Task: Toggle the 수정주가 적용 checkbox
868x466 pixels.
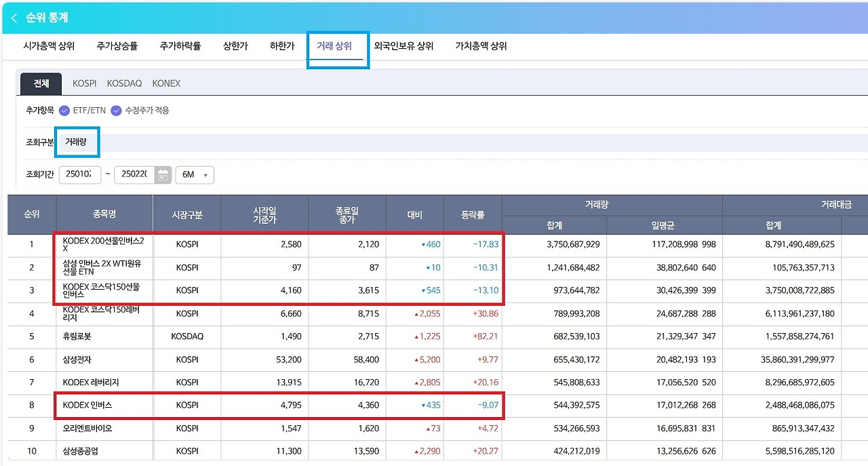Action: 116,111
